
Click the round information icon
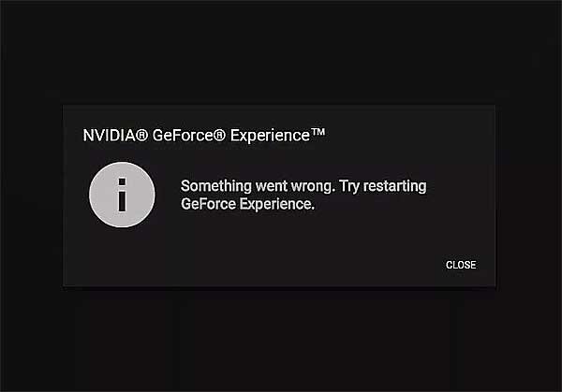click(x=122, y=195)
